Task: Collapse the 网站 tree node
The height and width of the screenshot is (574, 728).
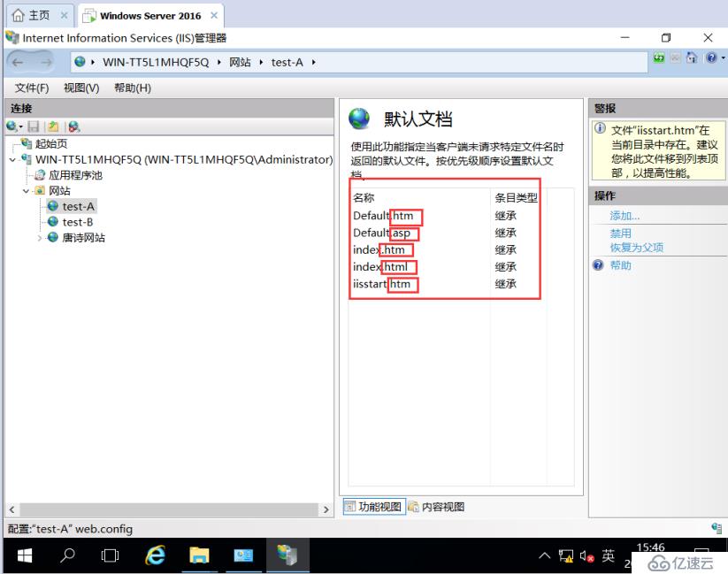Action: [x=26, y=191]
